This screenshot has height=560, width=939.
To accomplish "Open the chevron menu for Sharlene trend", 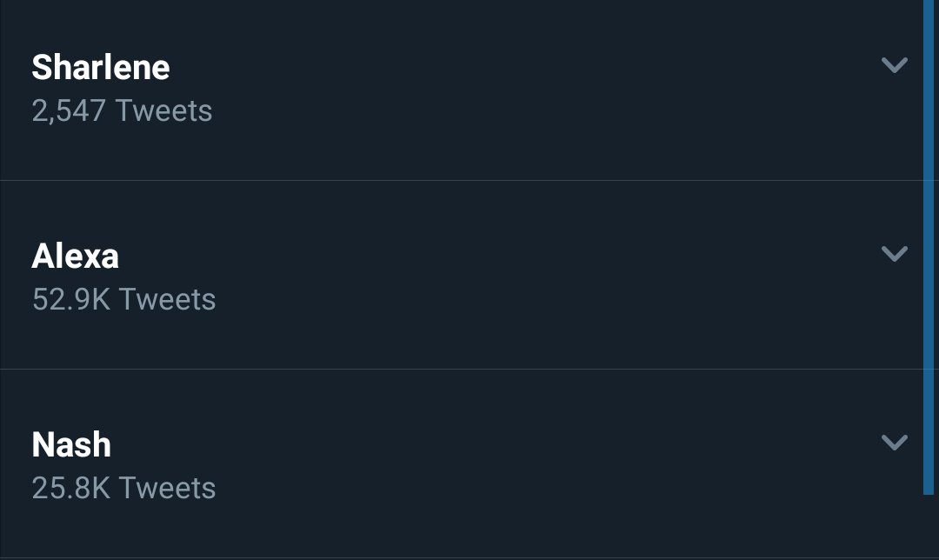I will point(894,64).
